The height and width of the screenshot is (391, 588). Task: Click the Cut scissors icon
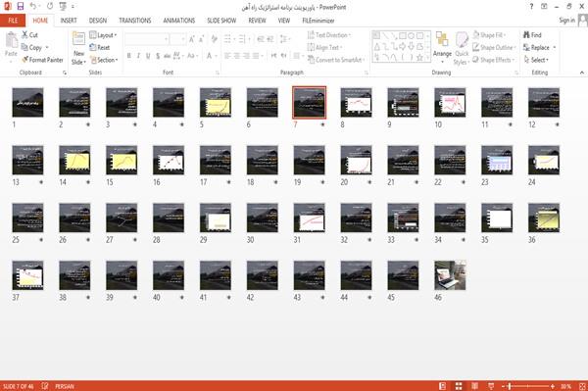pyautogui.click(x=24, y=35)
